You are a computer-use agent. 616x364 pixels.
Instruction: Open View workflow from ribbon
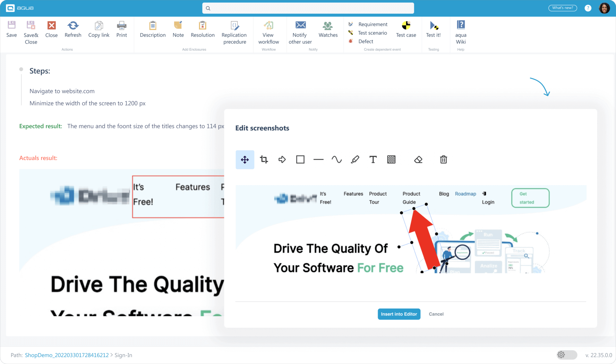[x=269, y=32]
